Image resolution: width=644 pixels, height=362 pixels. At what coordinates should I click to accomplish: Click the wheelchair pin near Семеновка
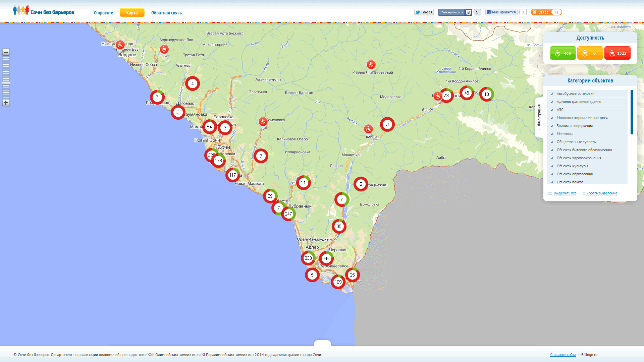pyautogui.click(x=263, y=121)
